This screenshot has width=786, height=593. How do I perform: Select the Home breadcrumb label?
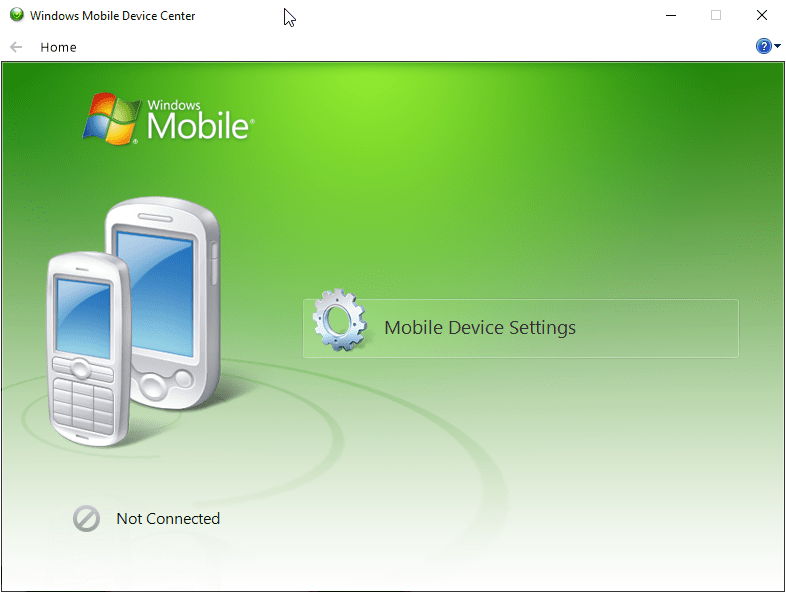point(58,47)
